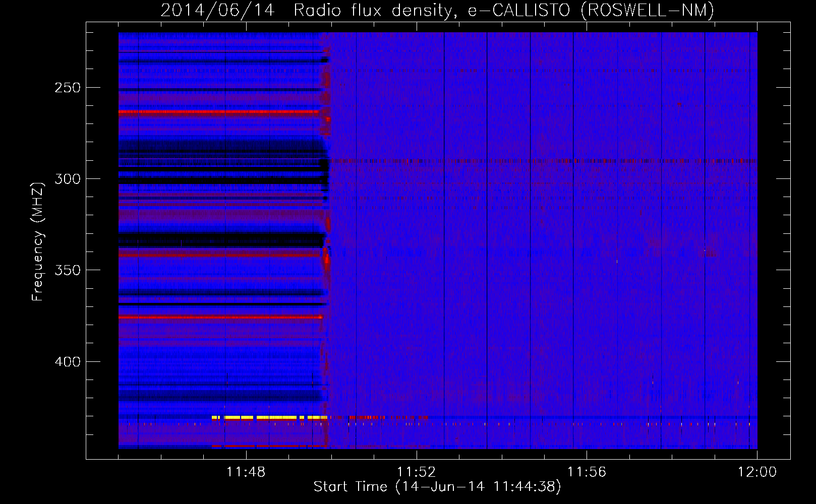
Task: Click the 11:56 time tick label
Action: click(x=587, y=472)
